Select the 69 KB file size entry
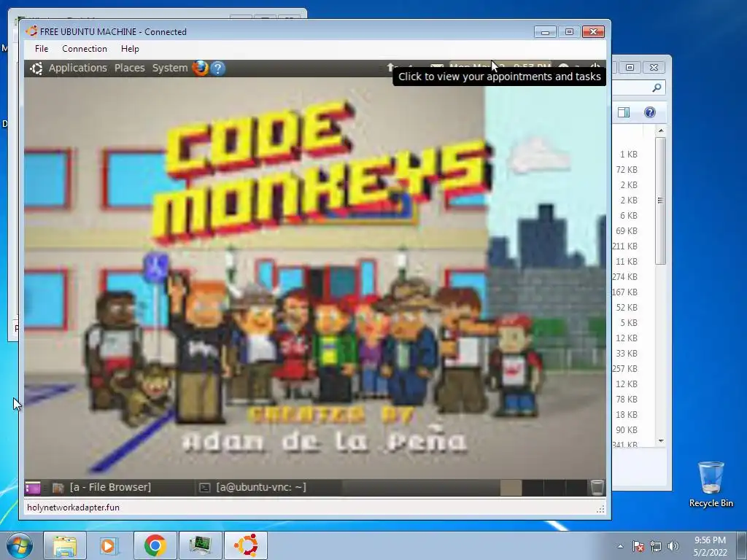The height and width of the screenshot is (560, 747). point(627,231)
